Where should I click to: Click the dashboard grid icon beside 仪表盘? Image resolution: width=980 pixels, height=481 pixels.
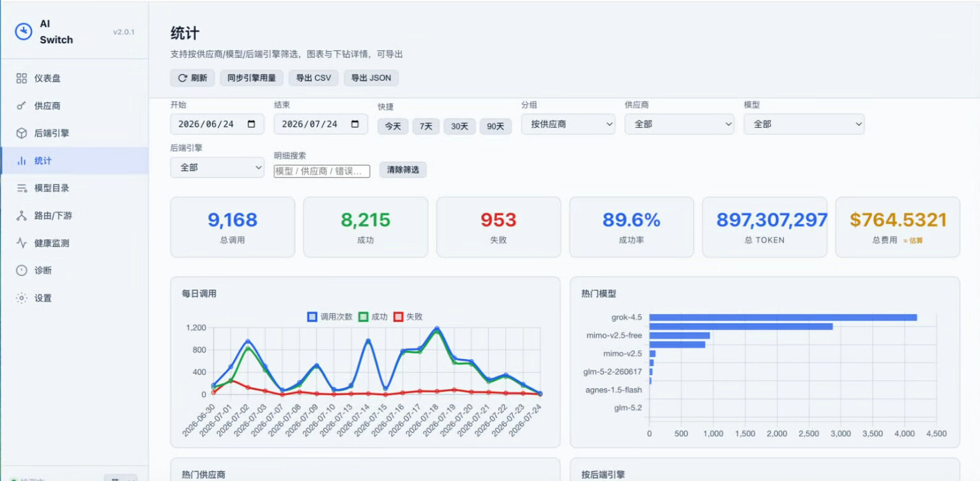[21, 79]
